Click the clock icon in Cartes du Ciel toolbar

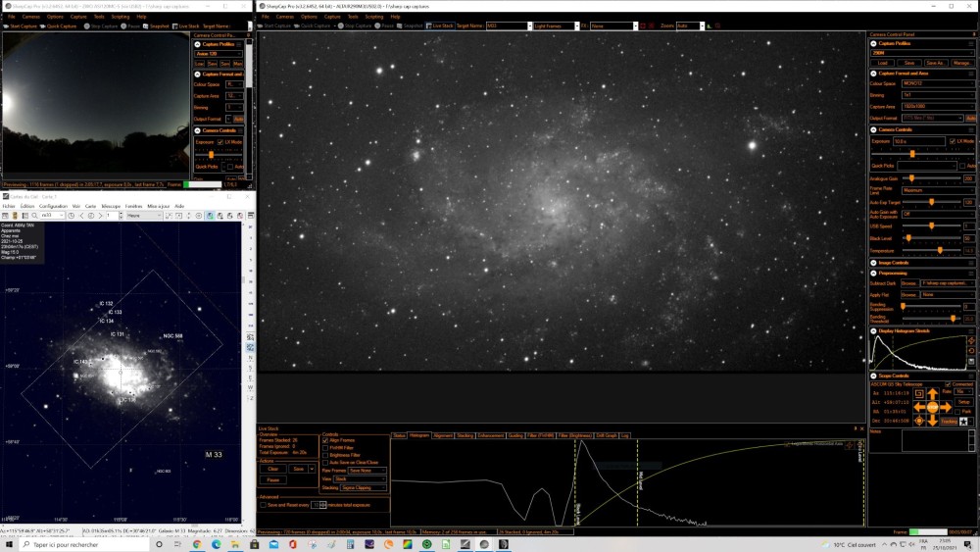pyautogui.click(x=72, y=216)
